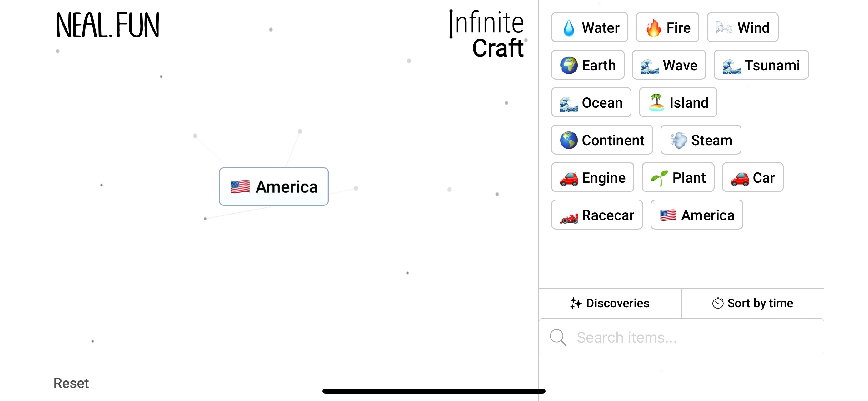Viewport: 868px width, 401px height.
Task: Toggle the Discoveries filter
Action: (610, 303)
